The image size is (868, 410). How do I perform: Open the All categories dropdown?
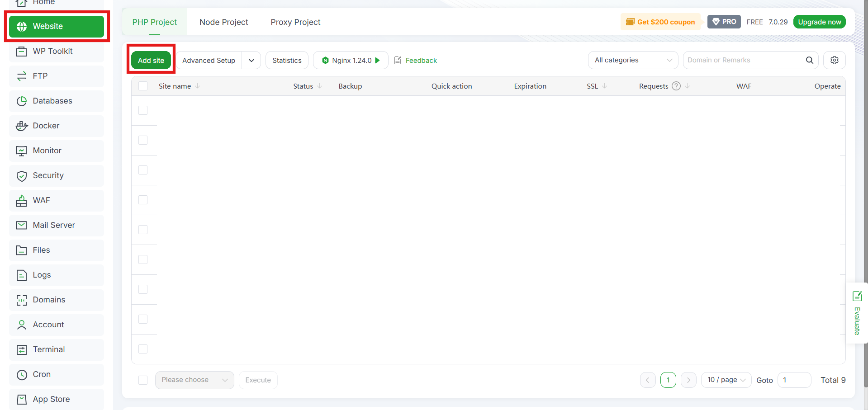(x=633, y=60)
